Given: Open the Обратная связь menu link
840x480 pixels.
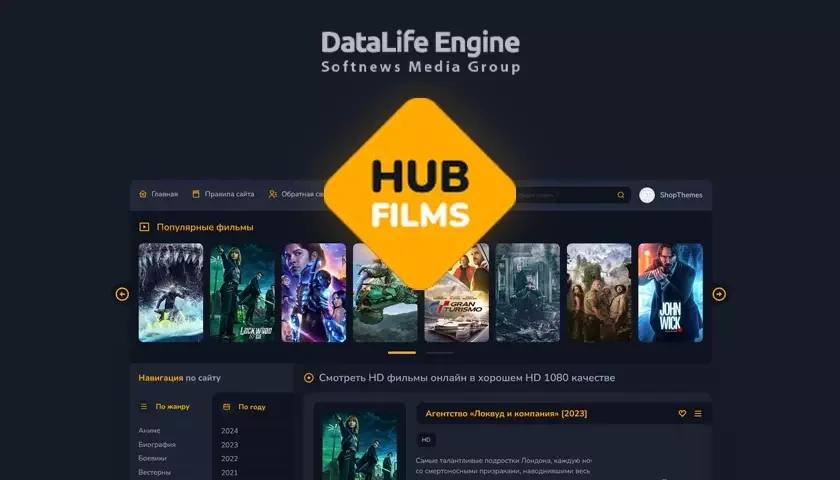Looking at the screenshot, I should pyautogui.click(x=303, y=194).
